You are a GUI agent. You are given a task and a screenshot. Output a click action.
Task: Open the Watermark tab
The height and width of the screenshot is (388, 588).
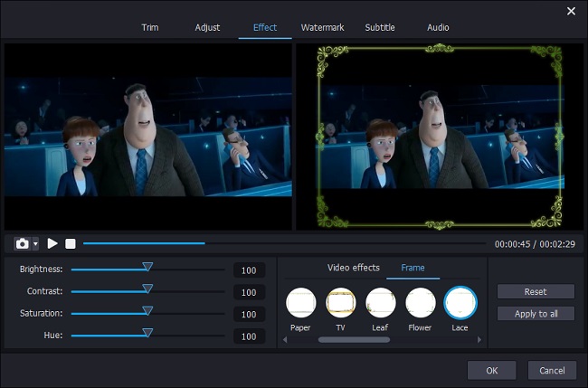tap(323, 27)
